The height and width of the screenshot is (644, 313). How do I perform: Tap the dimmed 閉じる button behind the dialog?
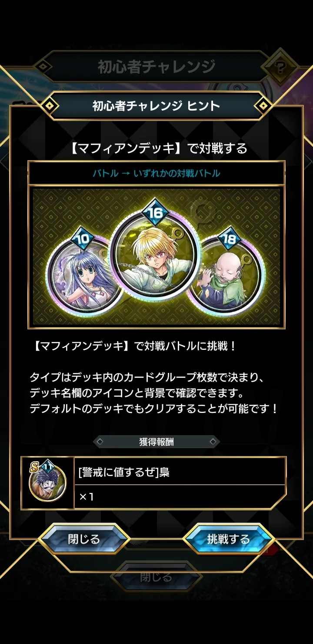(x=156, y=577)
